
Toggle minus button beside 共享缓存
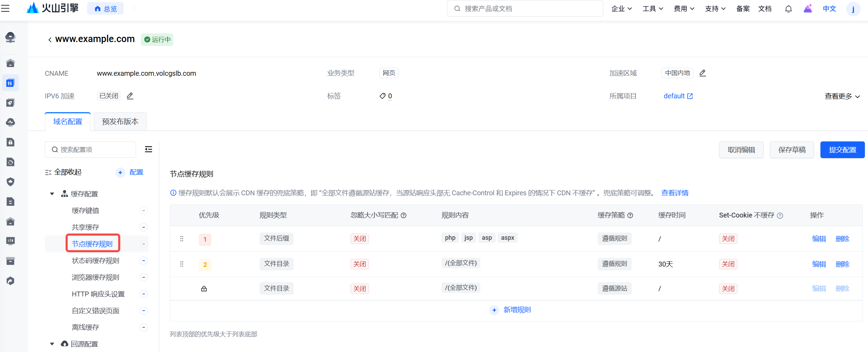[143, 227]
